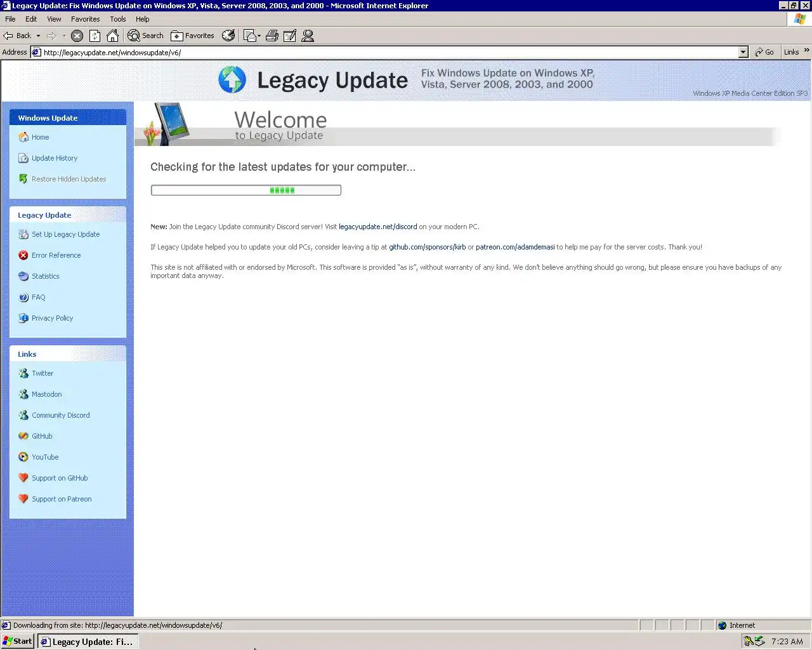Open the Back button history dropdown arrow
This screenshot has width=812, height=650.
pyautogui.click(x=38, y=36)
